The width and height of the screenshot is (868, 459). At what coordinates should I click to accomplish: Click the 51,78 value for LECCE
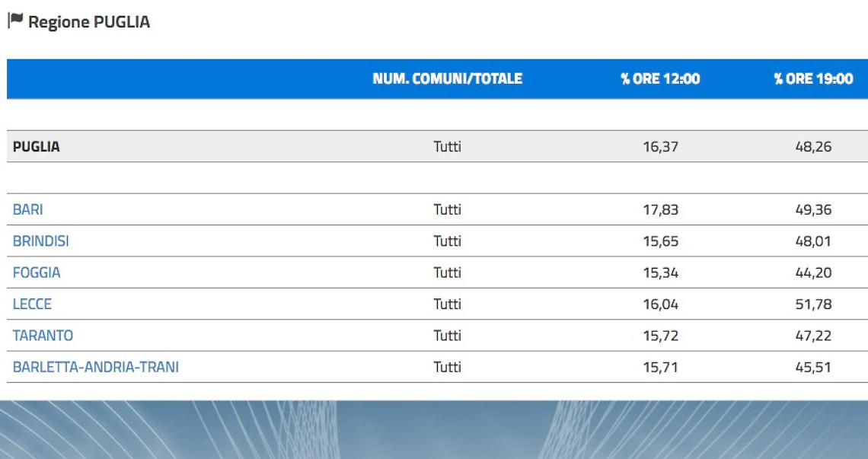(x=813, y=304)
